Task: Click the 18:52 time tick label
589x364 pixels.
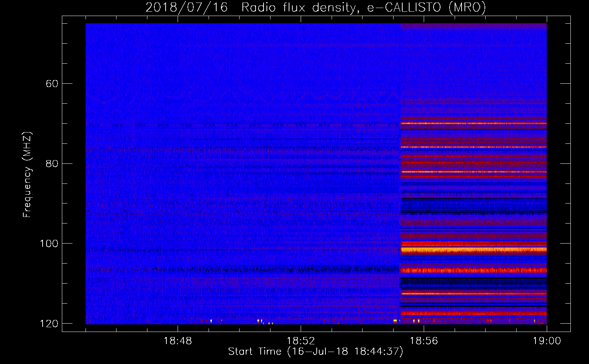Action: point(301,341)
